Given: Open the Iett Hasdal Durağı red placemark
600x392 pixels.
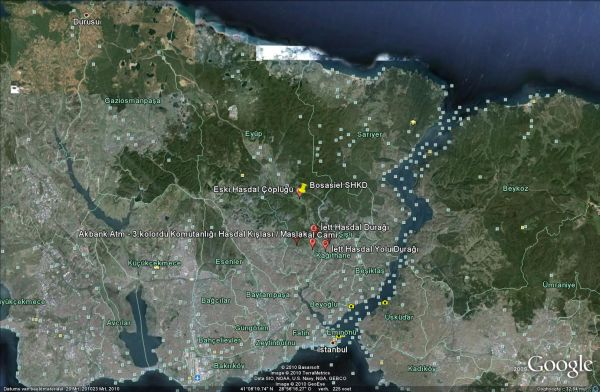Looking at the screenshot, I should (x=314, y=229).
